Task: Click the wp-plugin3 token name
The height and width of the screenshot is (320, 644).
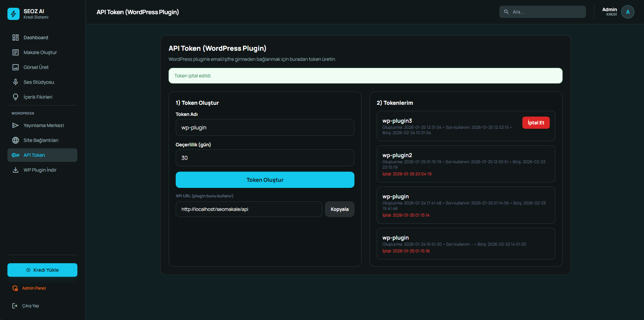Action: [x=397, y=121]
